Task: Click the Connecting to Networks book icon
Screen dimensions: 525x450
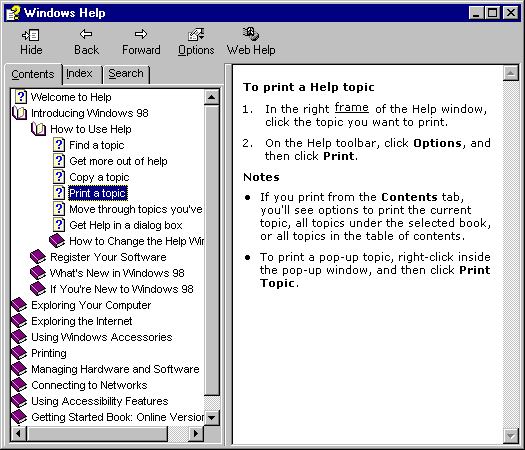Action: [19, 385]
